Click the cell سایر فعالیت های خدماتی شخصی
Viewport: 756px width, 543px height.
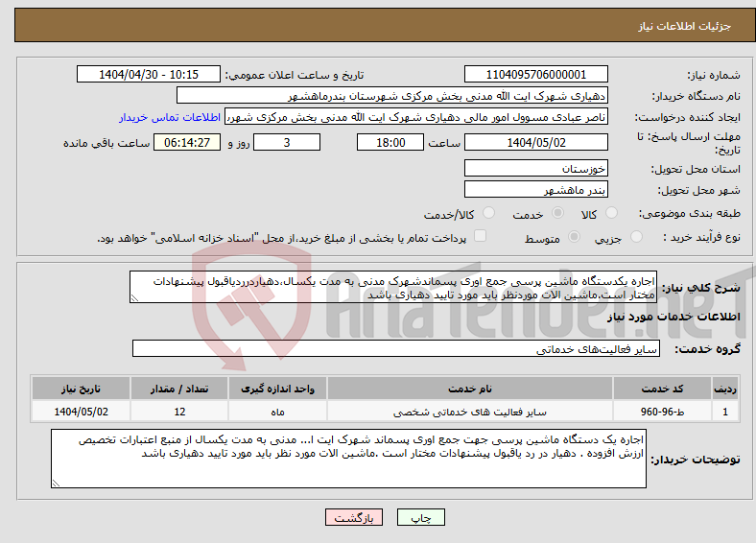point(469,412)
